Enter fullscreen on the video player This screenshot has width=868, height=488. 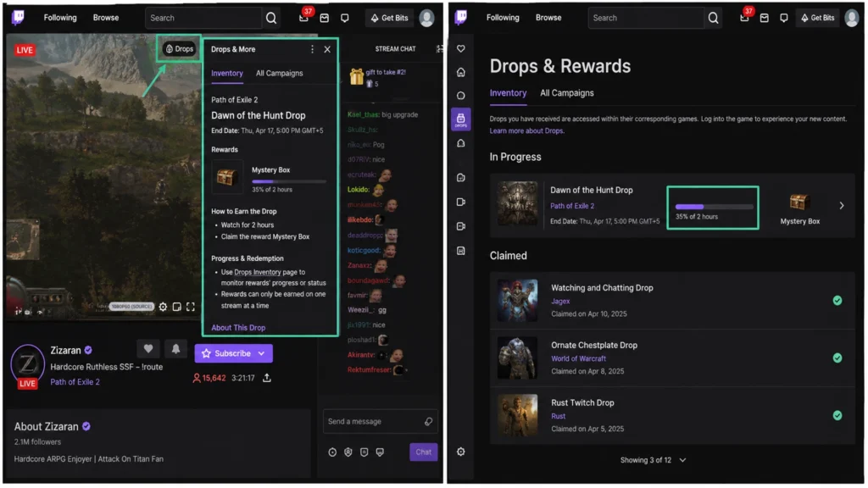click(x=191, y=307)
